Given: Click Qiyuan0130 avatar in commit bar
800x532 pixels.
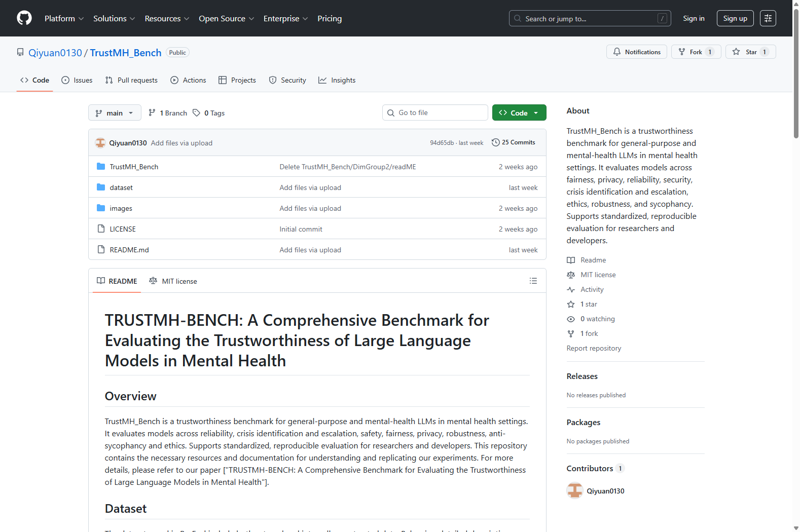Looking at the screenshot, I should tap(100, 143).
